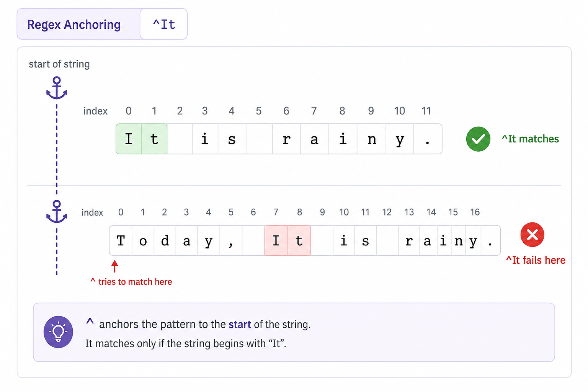588x392 pixels.
Task: Click the green highlighted 'I' cell
Action: coord(129,139)
